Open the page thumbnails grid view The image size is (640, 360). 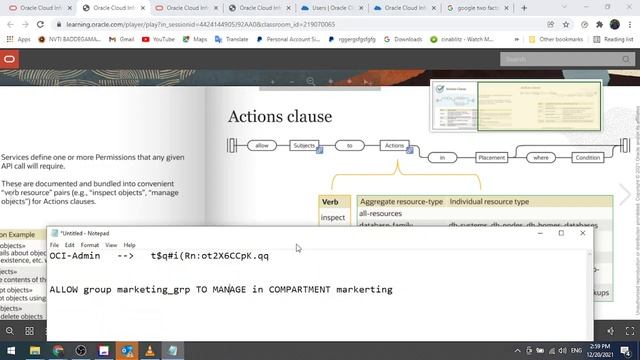click(29, 331)
